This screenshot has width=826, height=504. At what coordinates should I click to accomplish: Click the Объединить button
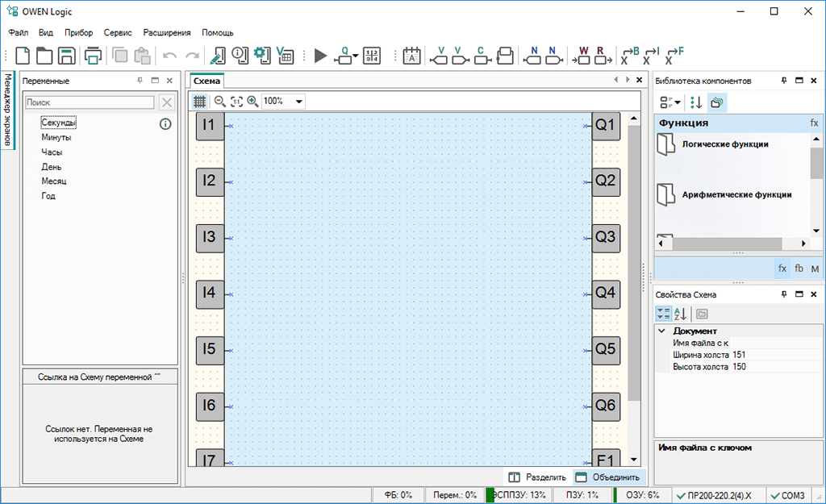607,477
